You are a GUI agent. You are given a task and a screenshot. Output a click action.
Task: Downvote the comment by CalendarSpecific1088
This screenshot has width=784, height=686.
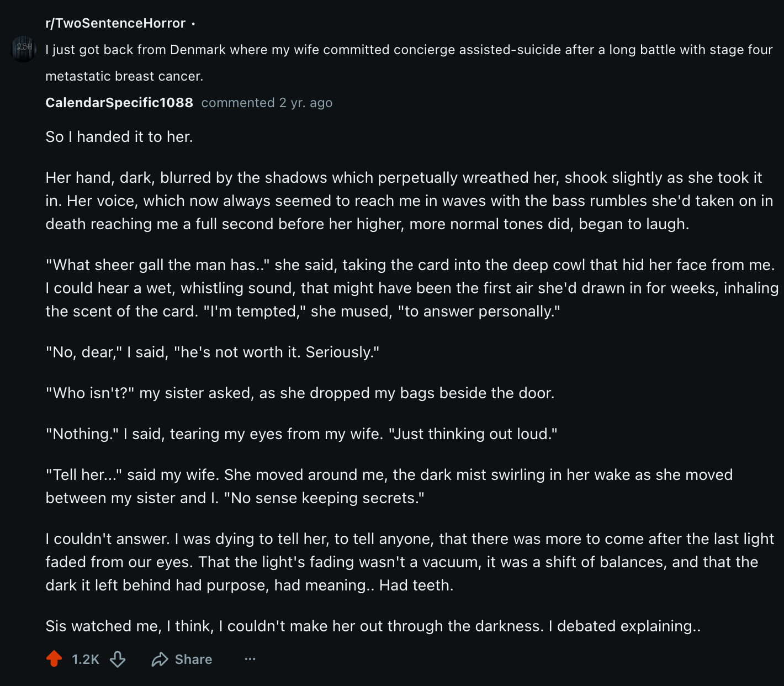coord(118,659)
